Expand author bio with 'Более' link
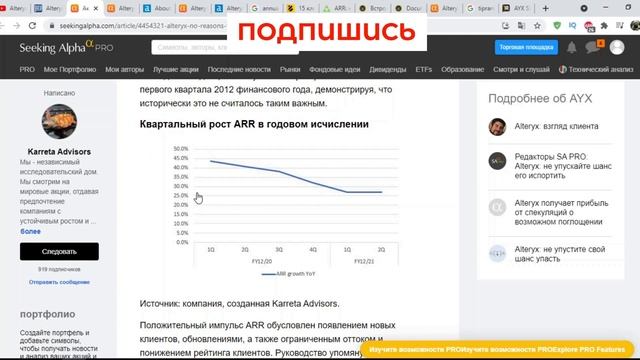The height and width of the screenshot is (360, 640). click(30, 231)
